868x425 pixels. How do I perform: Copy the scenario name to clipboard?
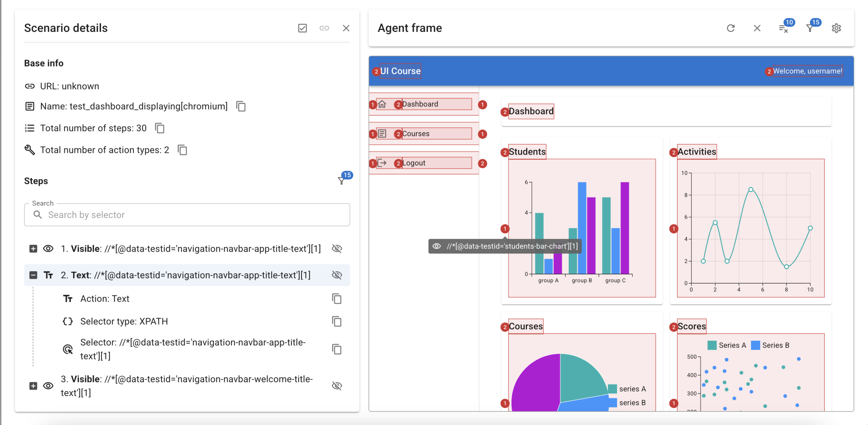[x=241, y=107]
